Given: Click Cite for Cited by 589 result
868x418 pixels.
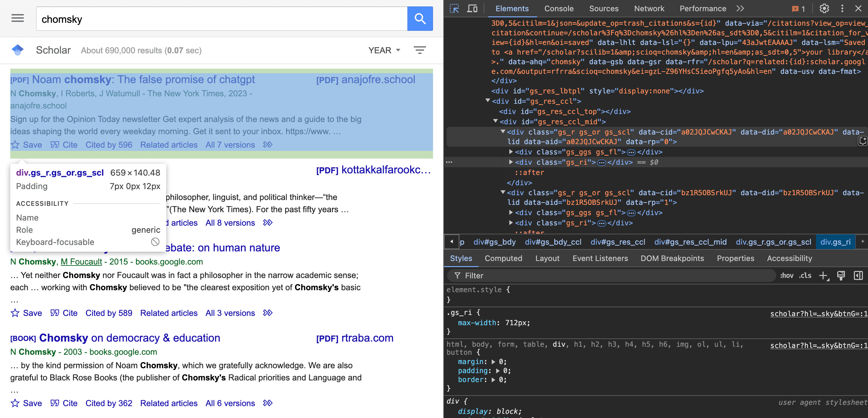Looking at the screenshot, I should click(x=64, y=313).
